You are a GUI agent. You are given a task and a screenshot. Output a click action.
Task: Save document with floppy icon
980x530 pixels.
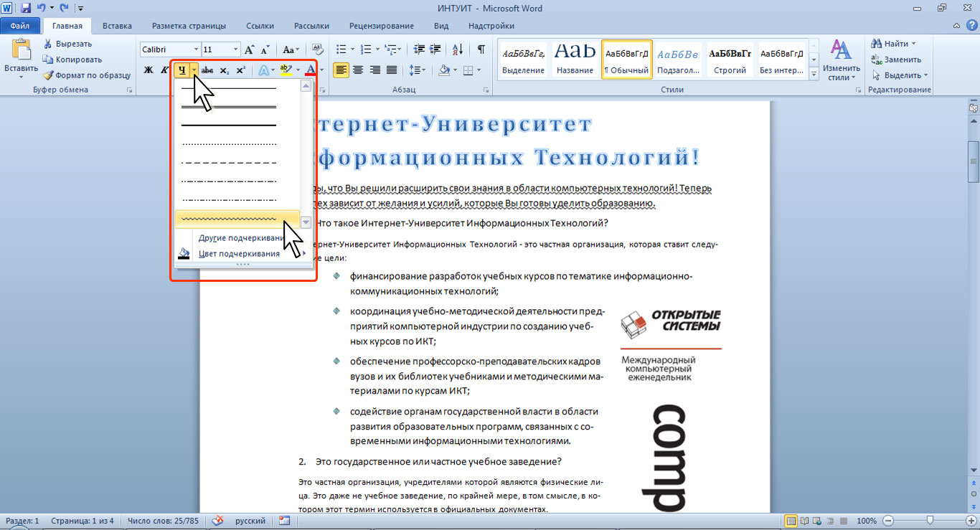tap(26, 9)
